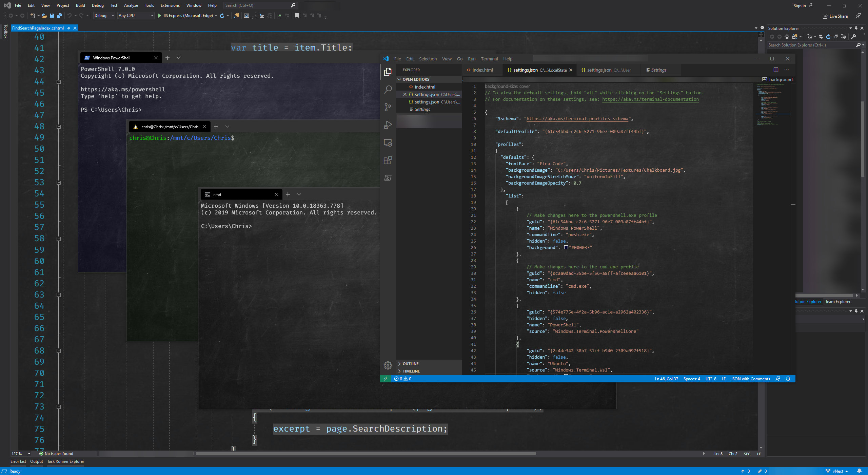Open VS Code Explorer activity bar icon
Screen dimensions: 868x475
(x=388, y=72)
